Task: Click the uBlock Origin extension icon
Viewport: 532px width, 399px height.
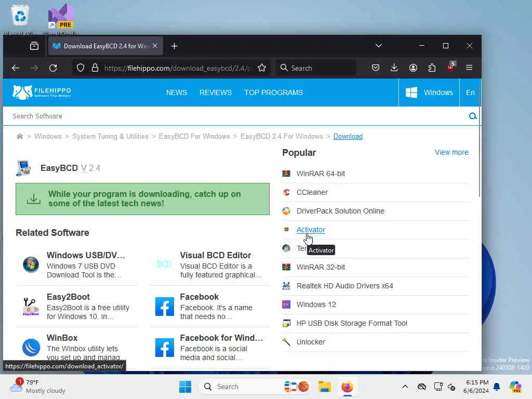Action: tap(451, 67)
